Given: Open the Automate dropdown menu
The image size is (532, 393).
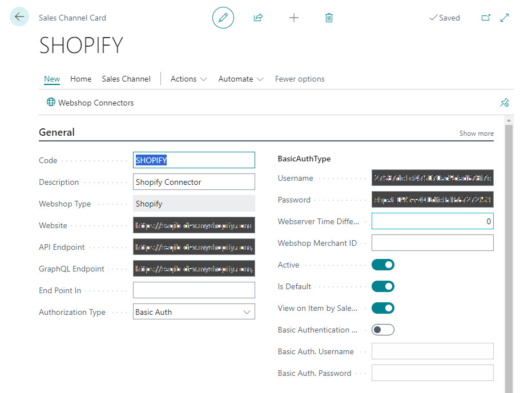Looking at the screenshot, I should coord(240,79).
